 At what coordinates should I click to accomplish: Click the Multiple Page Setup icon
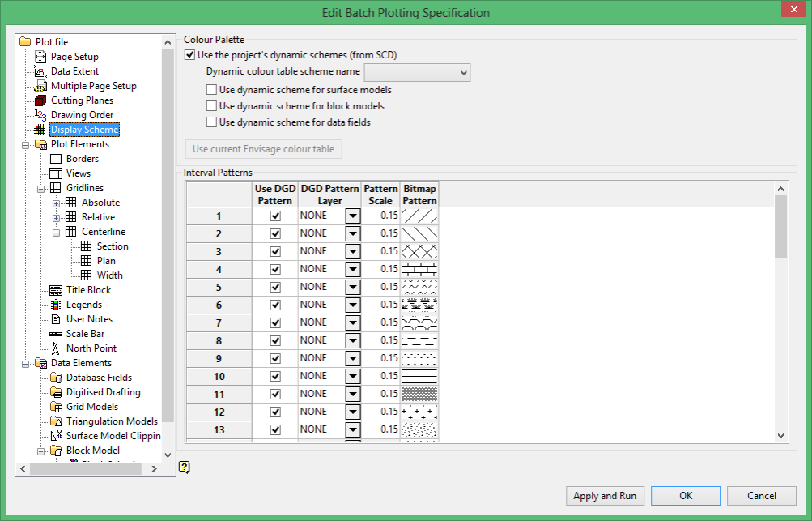[40, 86]
